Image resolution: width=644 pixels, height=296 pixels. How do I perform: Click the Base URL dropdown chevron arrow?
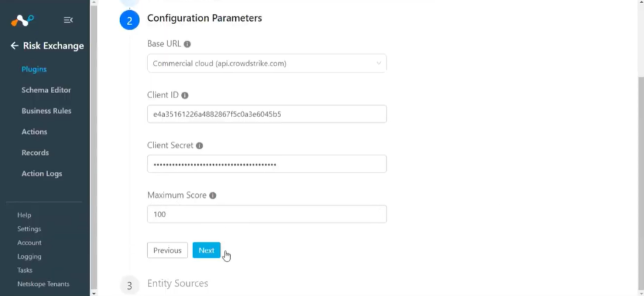point(379,64)
